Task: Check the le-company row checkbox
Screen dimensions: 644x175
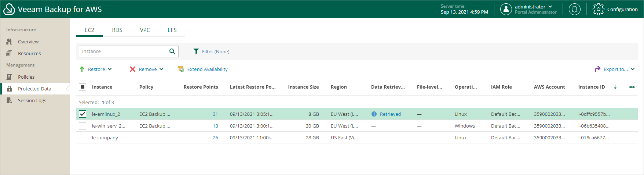Action: pos(83,137)
